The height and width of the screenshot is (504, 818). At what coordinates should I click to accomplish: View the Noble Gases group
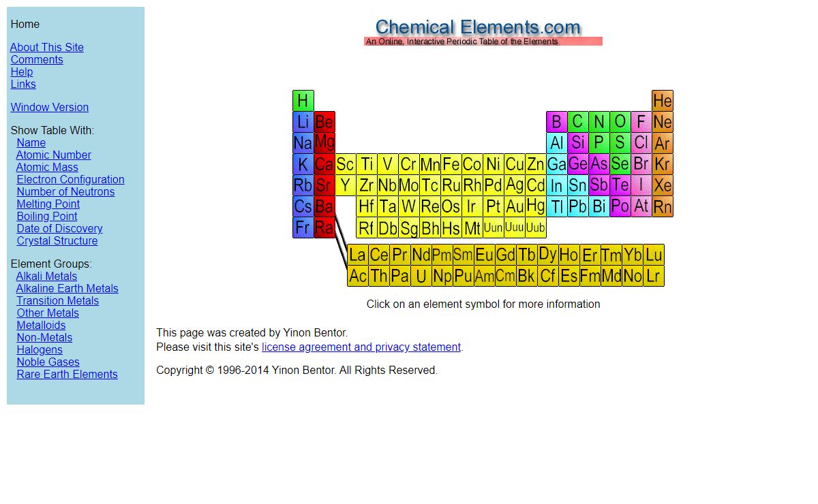click(x=48, y=362)
